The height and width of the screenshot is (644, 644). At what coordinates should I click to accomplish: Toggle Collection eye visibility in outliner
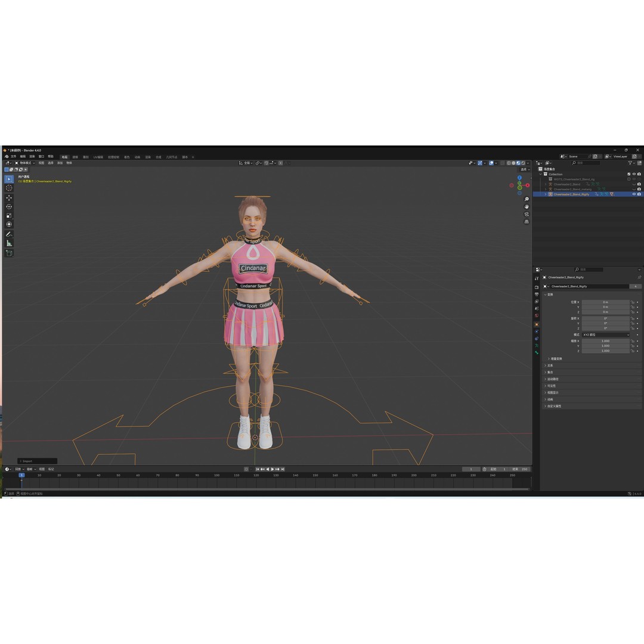(x=634, y=174)
